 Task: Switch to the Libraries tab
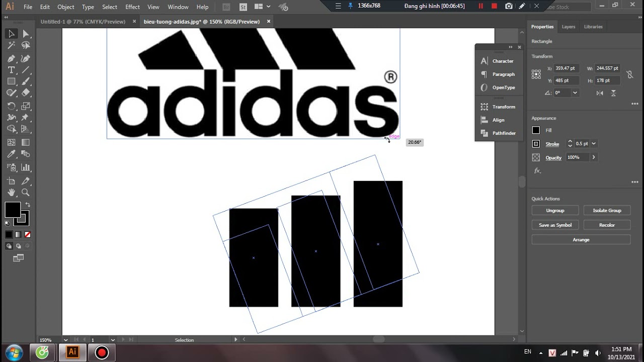593,27
